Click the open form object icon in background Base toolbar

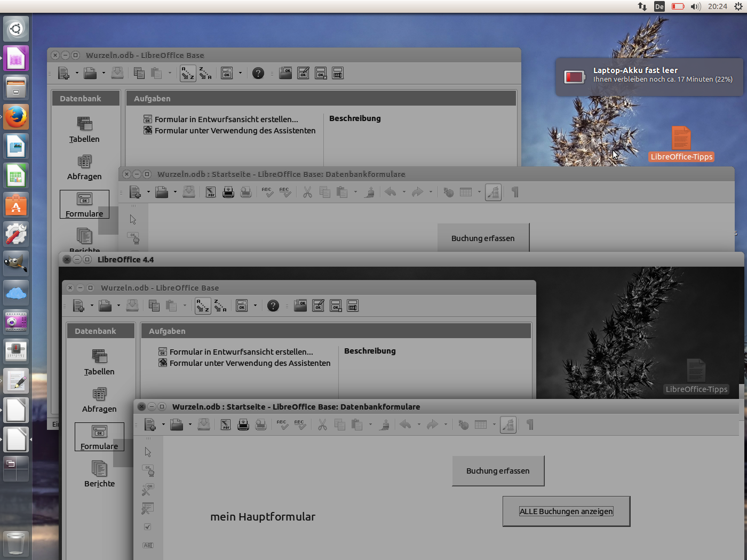(285, 73)
